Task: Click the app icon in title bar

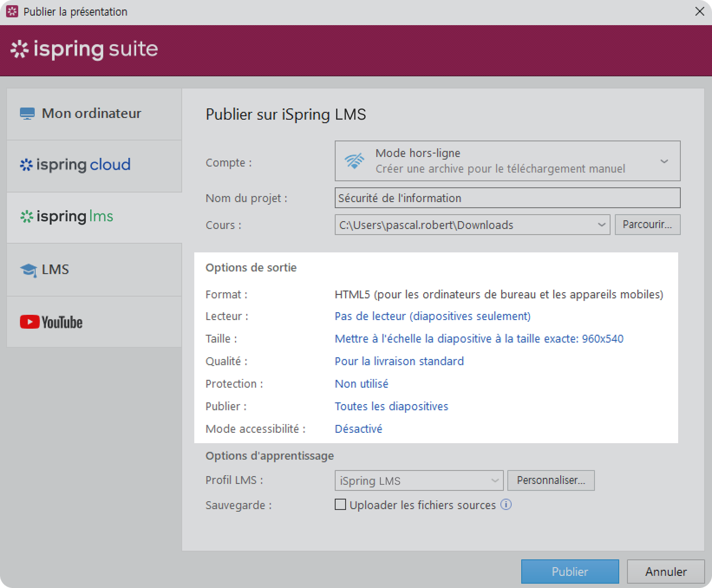Action: tap(12, 12)
